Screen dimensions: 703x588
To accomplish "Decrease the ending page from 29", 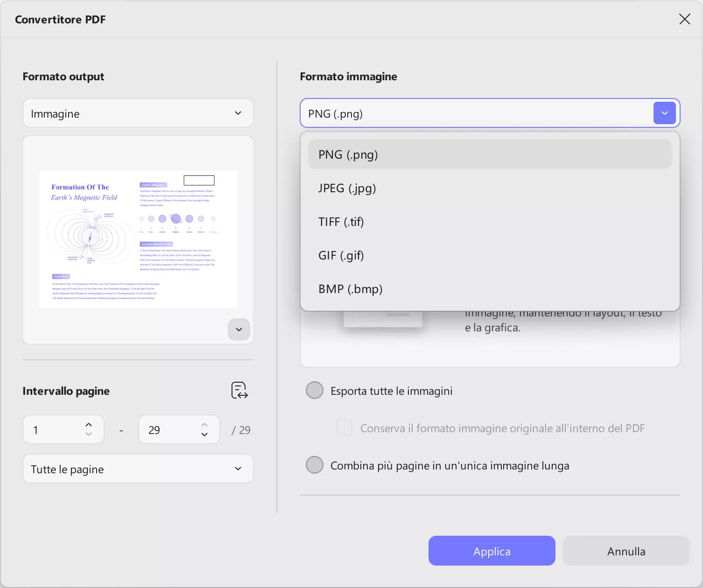I will [x=204, y=435].
